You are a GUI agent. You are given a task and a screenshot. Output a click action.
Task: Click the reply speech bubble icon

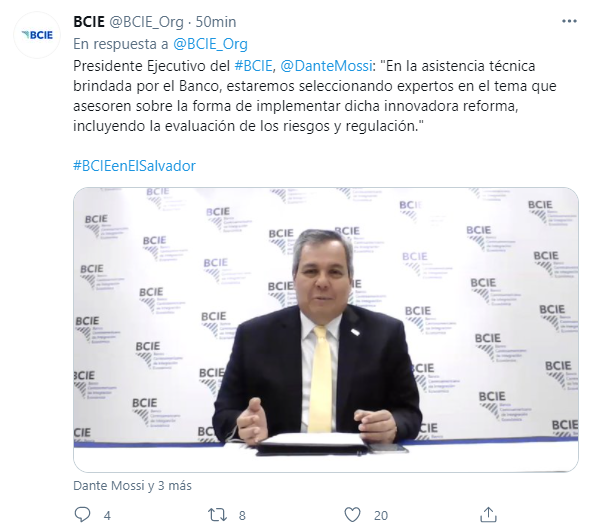click(x=82, y=515)
